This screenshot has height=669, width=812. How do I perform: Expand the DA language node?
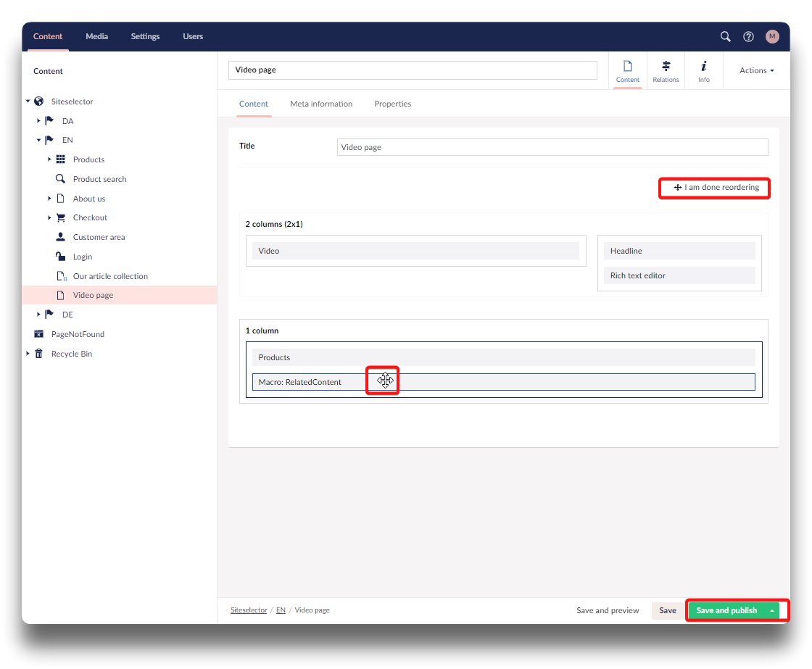[x=39, y=121]
